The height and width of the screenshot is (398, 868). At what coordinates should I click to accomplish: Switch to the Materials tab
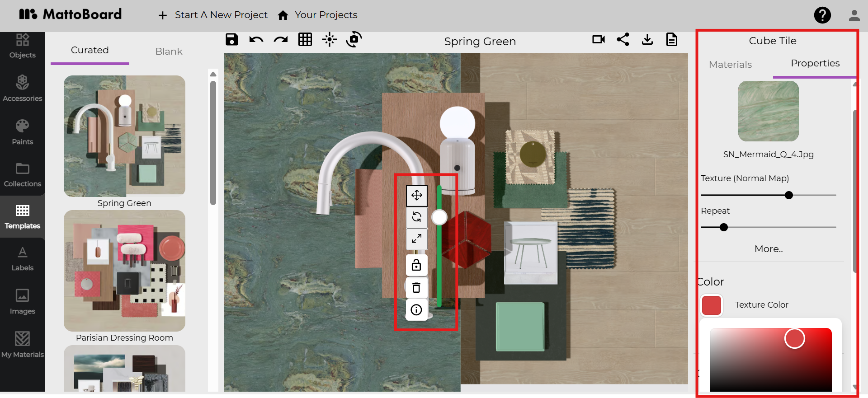730,65
